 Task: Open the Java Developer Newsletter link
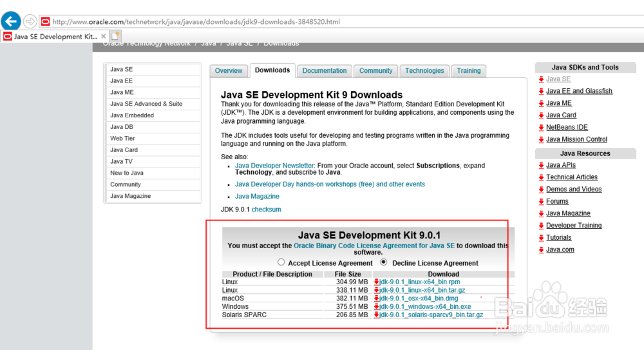(274, 166)
